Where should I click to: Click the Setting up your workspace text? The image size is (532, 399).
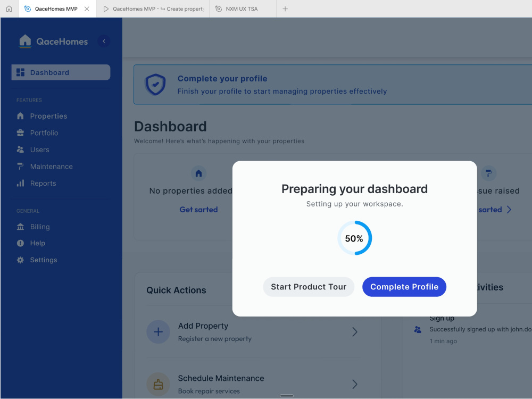point(354,204)
